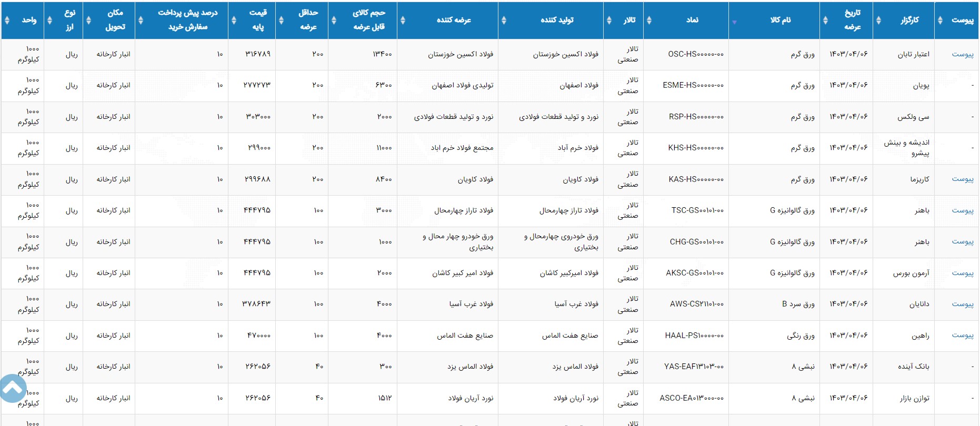Click offer volume ۱۵۱۲
The image size is (980, 426).
tap(385, 398)
